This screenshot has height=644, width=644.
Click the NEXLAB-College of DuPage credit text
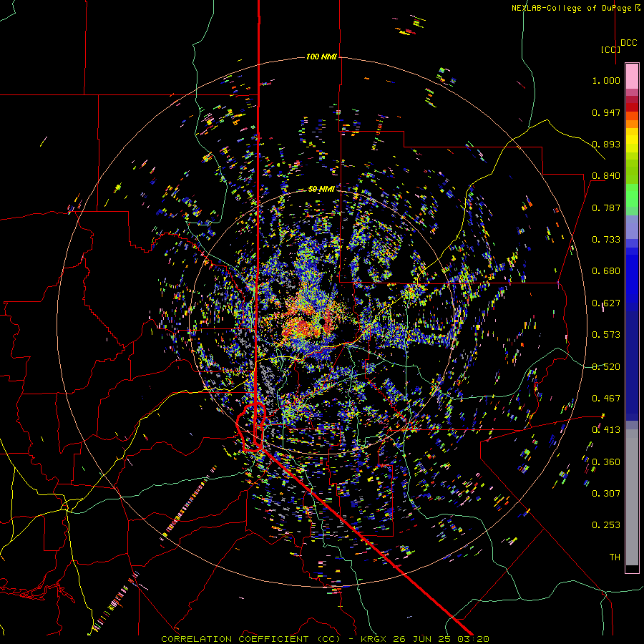(x=575, y=8)
